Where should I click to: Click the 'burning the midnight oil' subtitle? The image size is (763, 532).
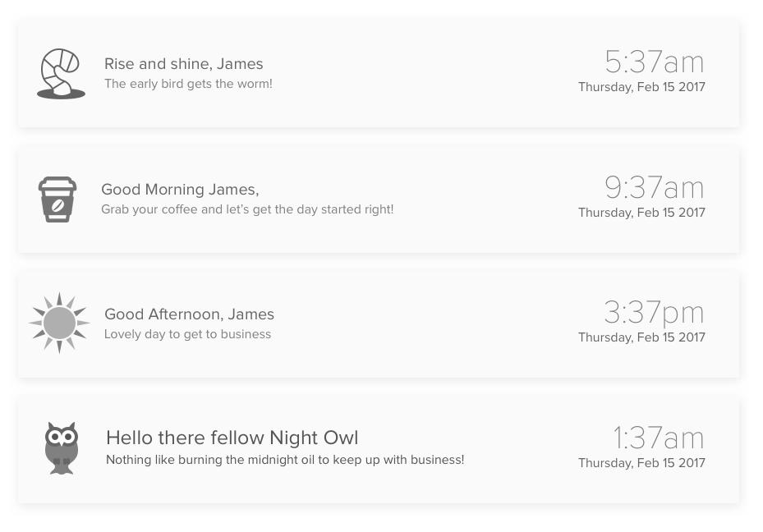point(285,460)
